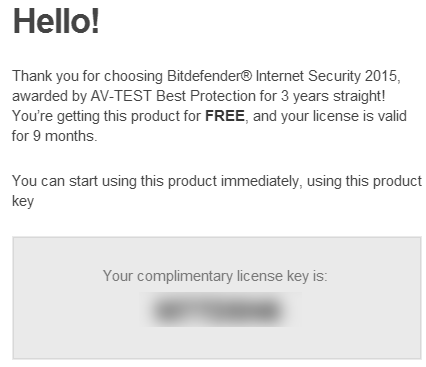Click the text 'Internet Security 2015'
426x367 pixels.
pos(326,76)
